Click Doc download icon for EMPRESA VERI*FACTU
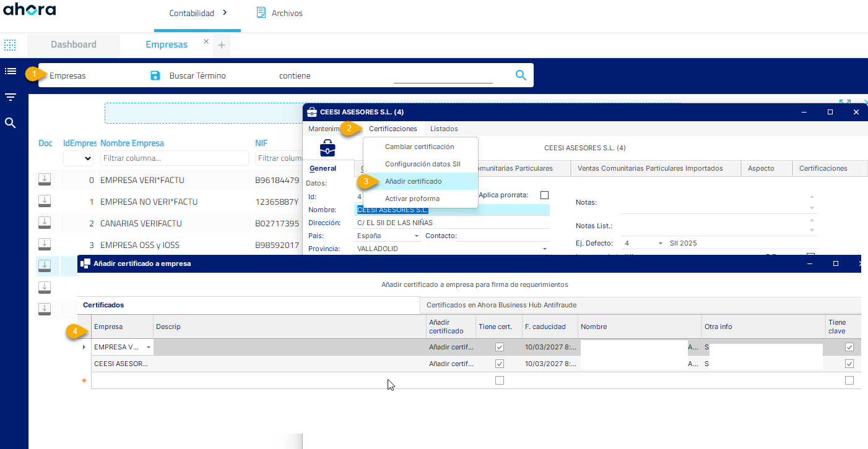 [45, 179]
